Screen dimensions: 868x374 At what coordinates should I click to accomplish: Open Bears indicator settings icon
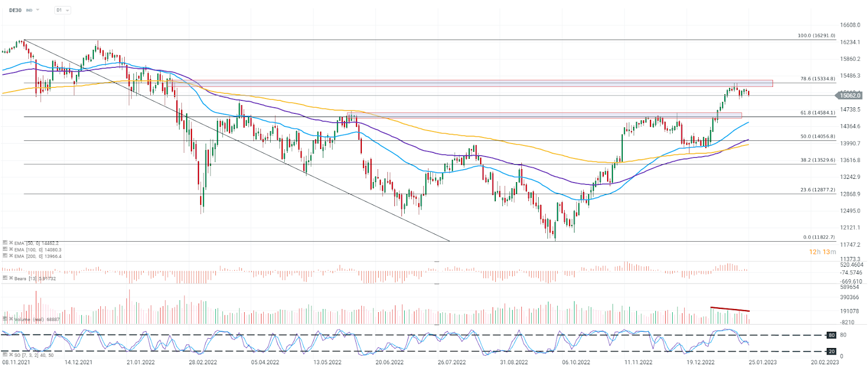tap(5, 278)
